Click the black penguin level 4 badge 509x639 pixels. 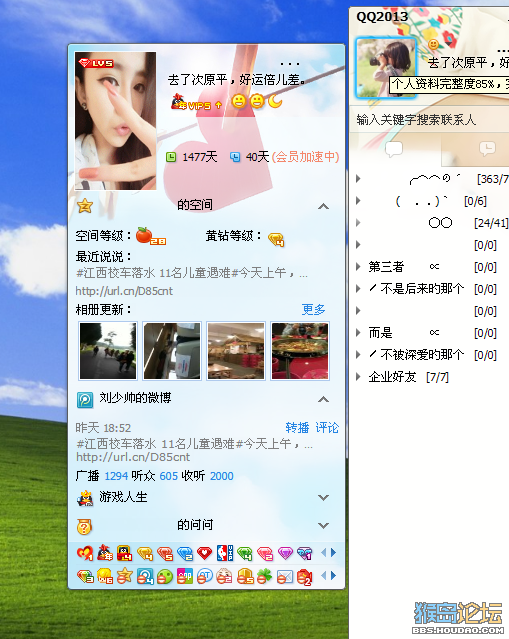(x=125, y=553)
